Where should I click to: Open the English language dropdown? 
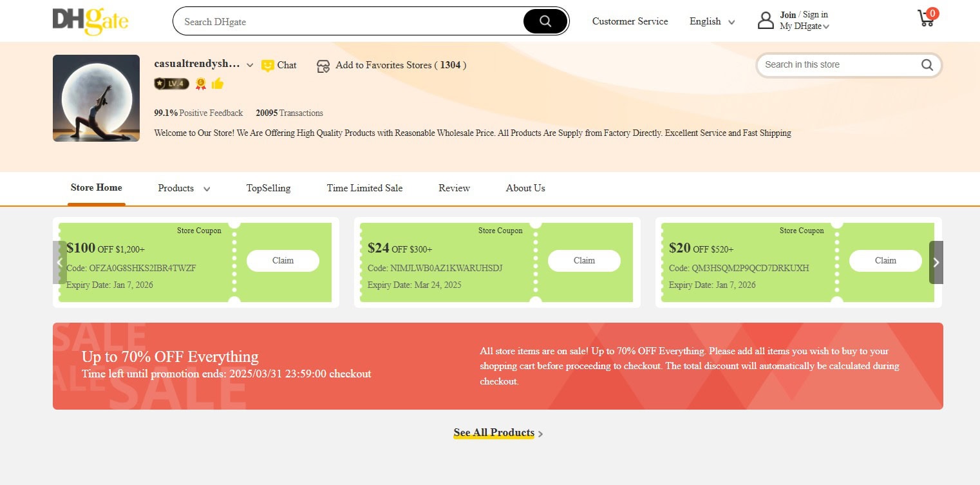point(712,21)
